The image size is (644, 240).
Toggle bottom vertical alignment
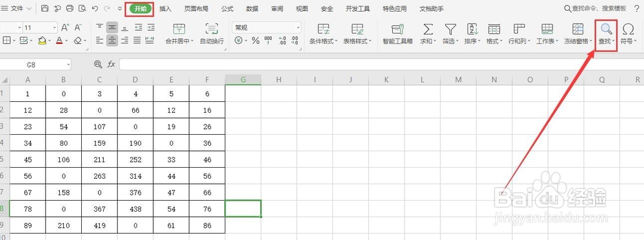point(125,28)
